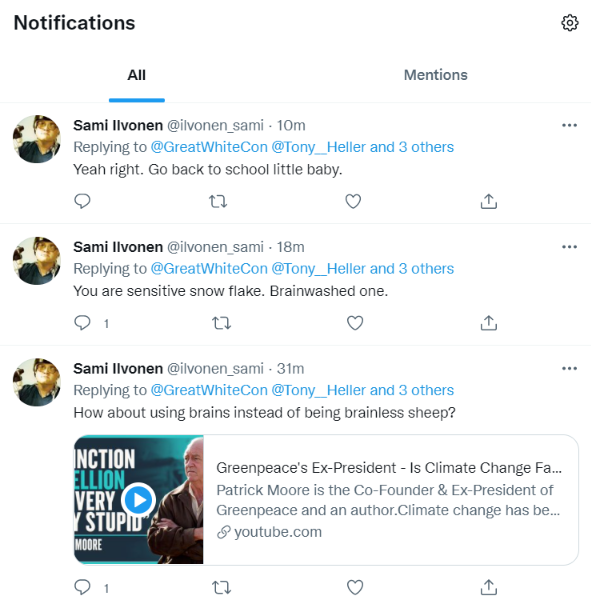Retweet the 'Brainwashed one' tweet
The height and width of the screenshot is (604, 591).
pyautogui.click(x=222, y=323)
